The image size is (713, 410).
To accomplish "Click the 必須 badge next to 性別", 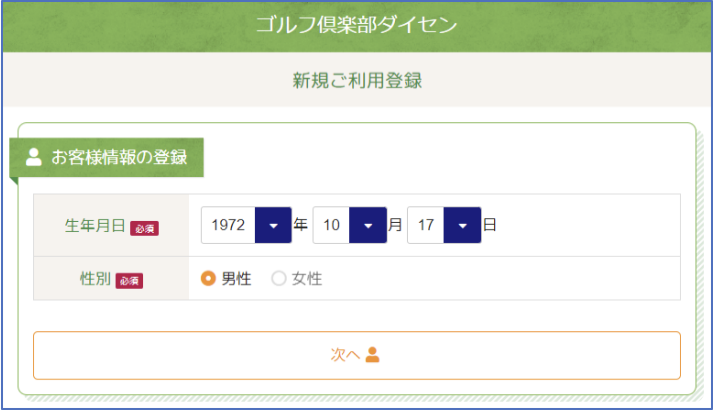I will tap(129, 280).
